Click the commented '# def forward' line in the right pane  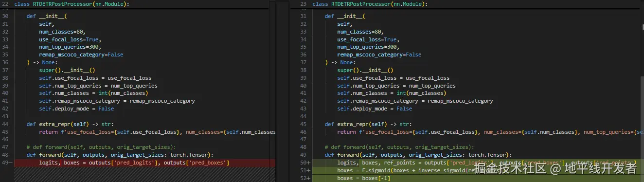[399, 147]
